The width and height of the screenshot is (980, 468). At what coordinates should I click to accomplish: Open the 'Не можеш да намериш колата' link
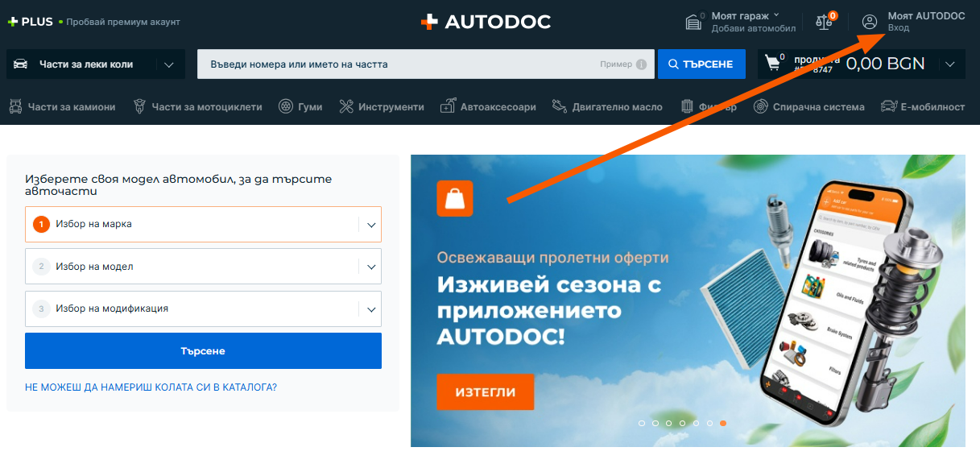pos(151,387)
